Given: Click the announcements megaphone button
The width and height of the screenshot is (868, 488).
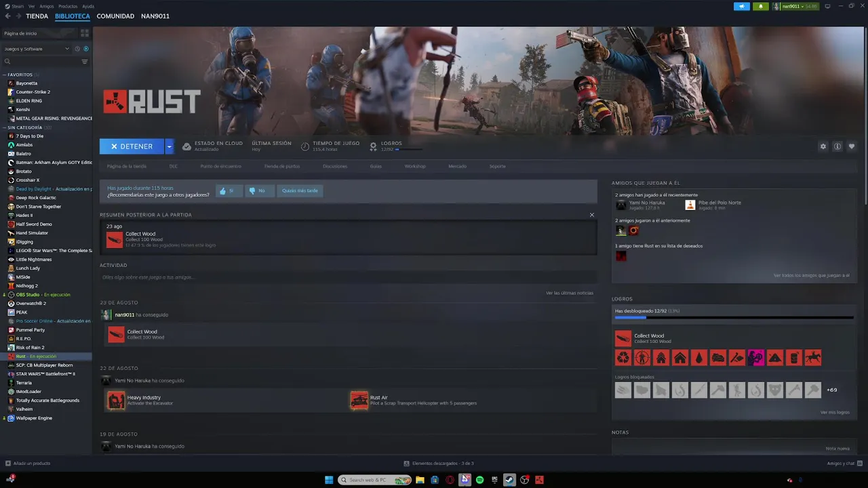Looking at the screenshot, I should click(x=741, y=6).
